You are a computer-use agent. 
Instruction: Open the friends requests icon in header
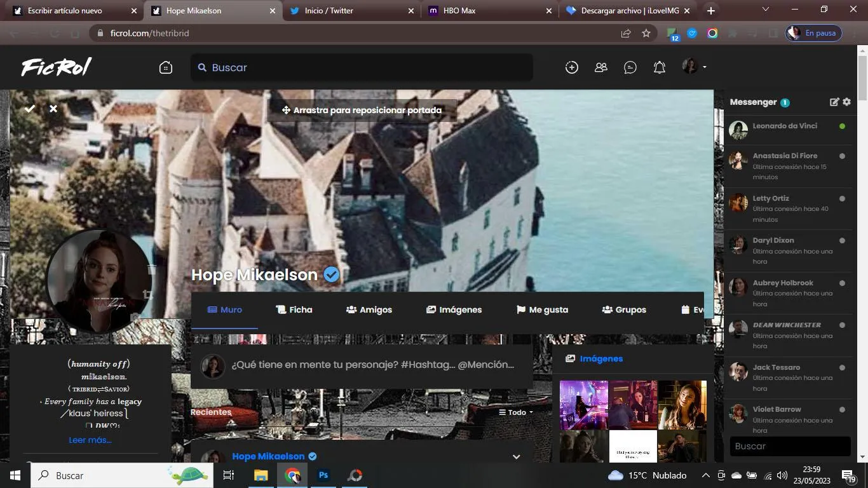coord(601,67)
